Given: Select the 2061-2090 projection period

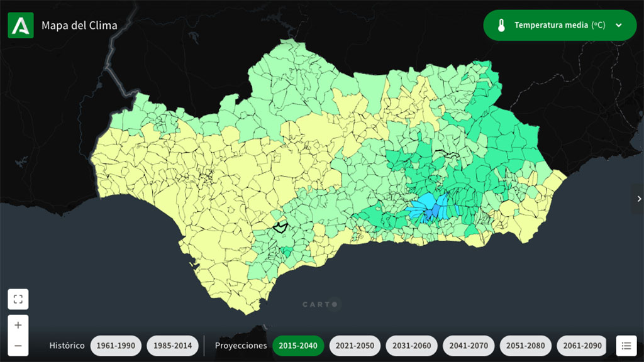Looking at the screenshot, I should 581,346.
